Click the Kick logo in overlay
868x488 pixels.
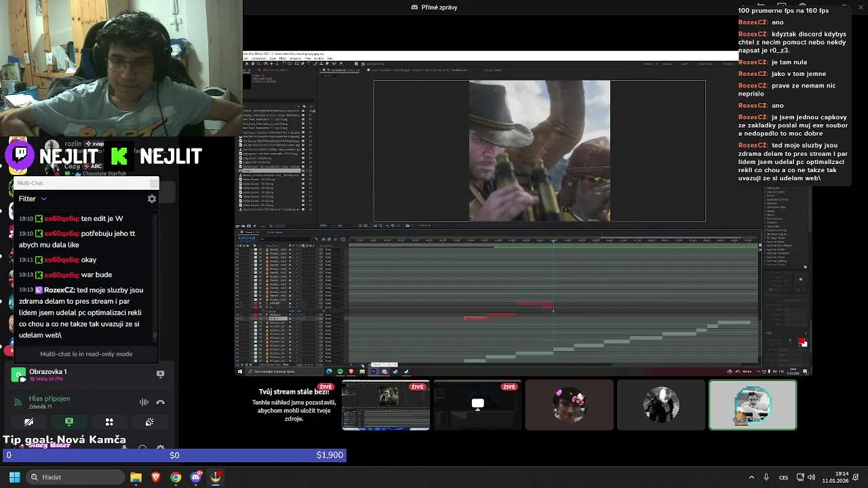point(119,156)
